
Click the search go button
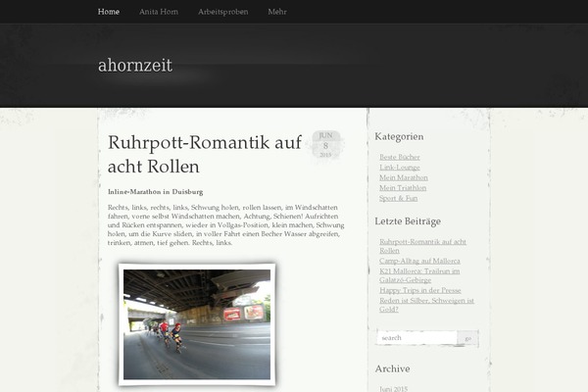tap(468, 338)
